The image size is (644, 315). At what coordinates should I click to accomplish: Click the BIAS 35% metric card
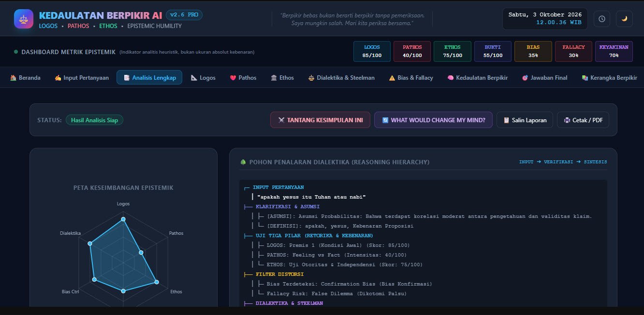pyautogui.click(x=533, y=51)
